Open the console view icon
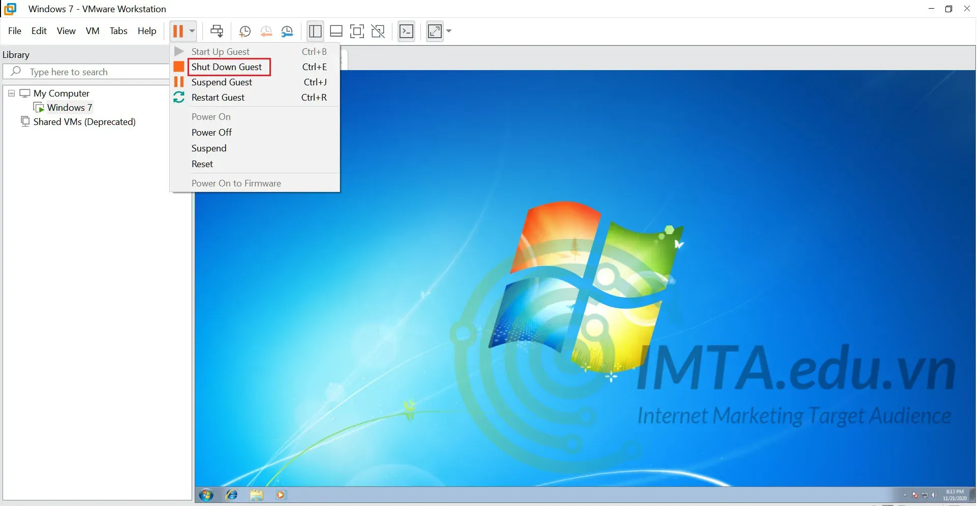This screenshot has height=506, width=980. pos(406,31)
